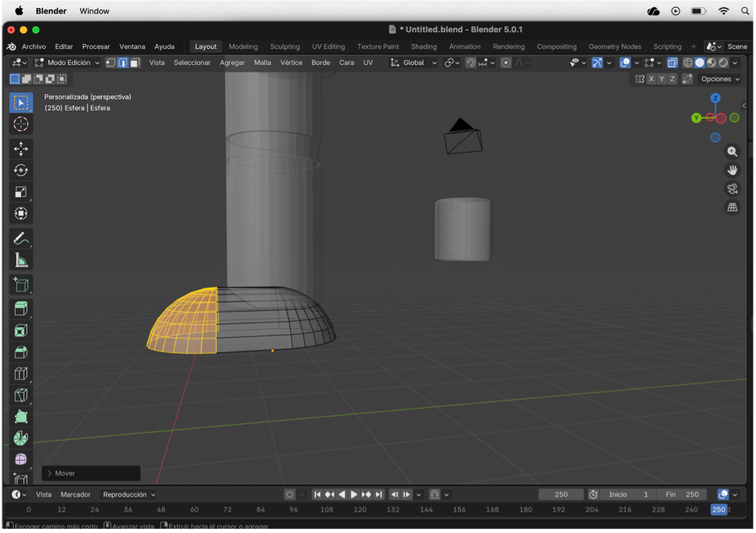Select the Cursor tool in the toolbar
Image resolution: width=756 pixels, height=533 pixels.
[x=21, y=124]
